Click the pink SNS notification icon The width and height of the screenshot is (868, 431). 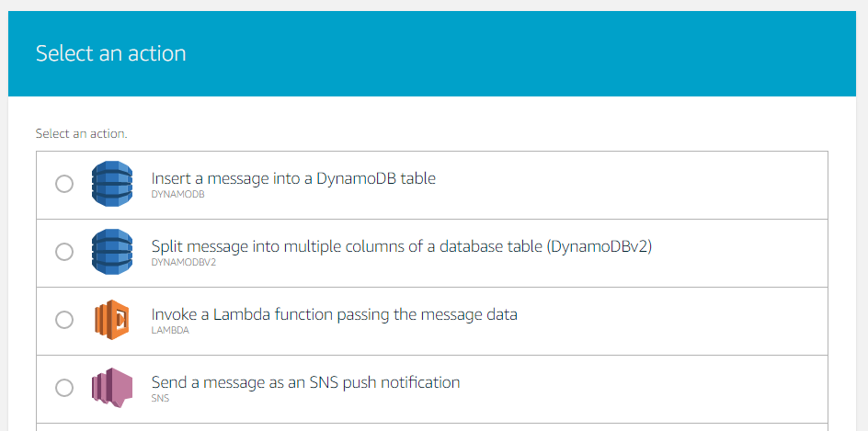coord(112,388)
